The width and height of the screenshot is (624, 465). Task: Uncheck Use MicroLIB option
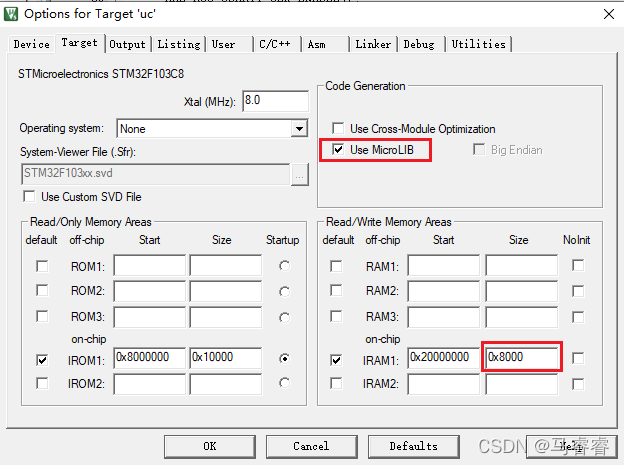(x=338, y=150)
